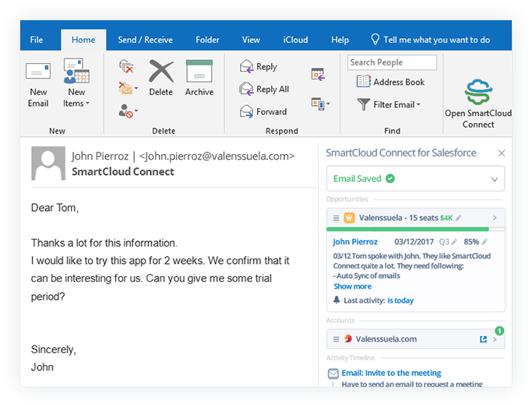
Task: Click the green opportunity progress bar
Action: pyautogui.click(x=407, y=230)
